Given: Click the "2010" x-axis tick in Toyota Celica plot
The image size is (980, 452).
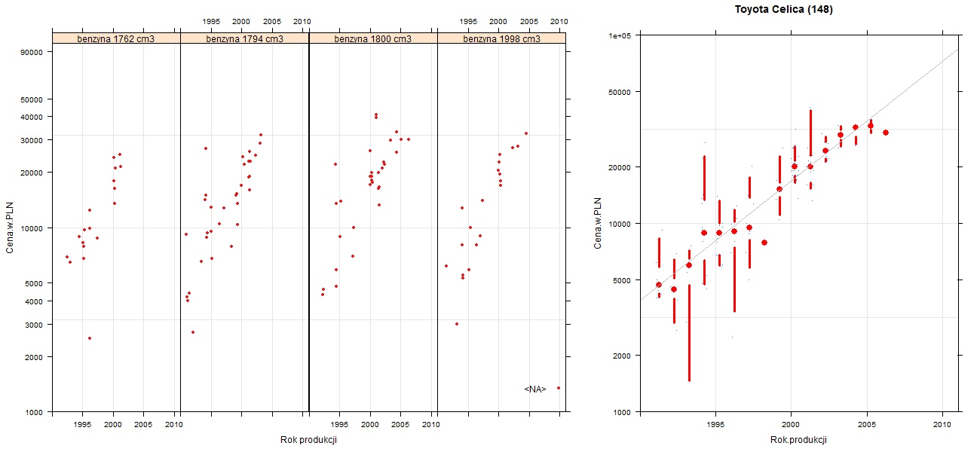Looking at the screenshot, I should 943,426.
